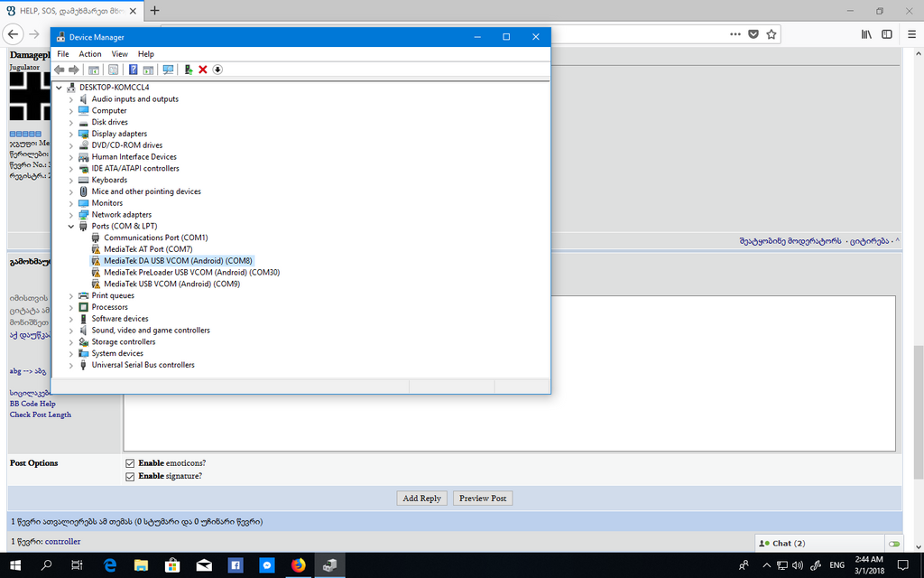Select the Print queues category

coord(113,295)
